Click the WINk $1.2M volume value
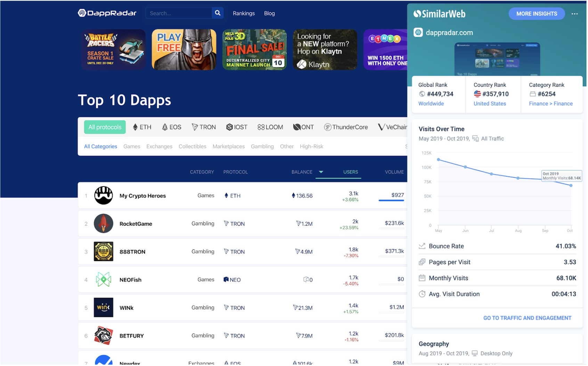This screenshot has width=588, height=366. (397, 307)
